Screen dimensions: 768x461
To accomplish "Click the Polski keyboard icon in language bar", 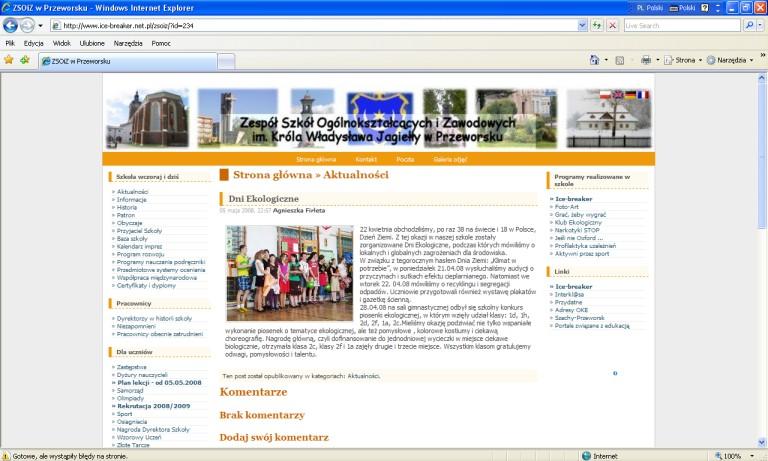I will pos(673,8).
